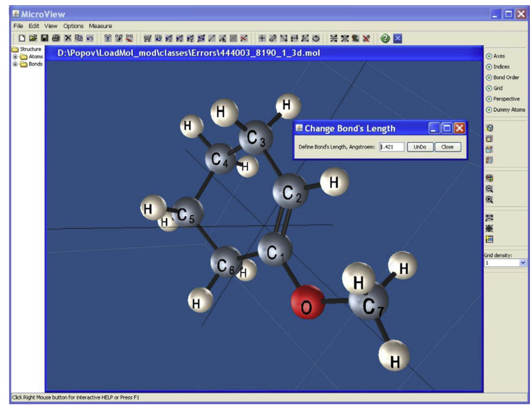Click the Close button in bond dialog
Viewport: 532px width, 406px height.
(x=447, y=147)
